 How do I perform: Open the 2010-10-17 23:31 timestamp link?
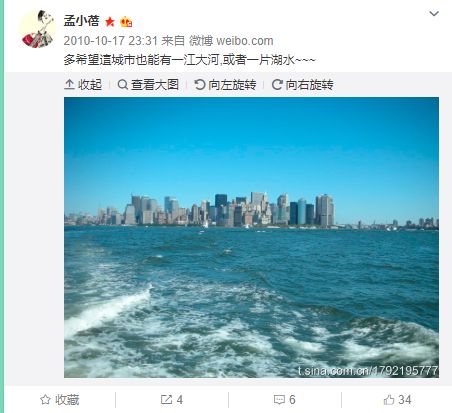click(110, 41)
